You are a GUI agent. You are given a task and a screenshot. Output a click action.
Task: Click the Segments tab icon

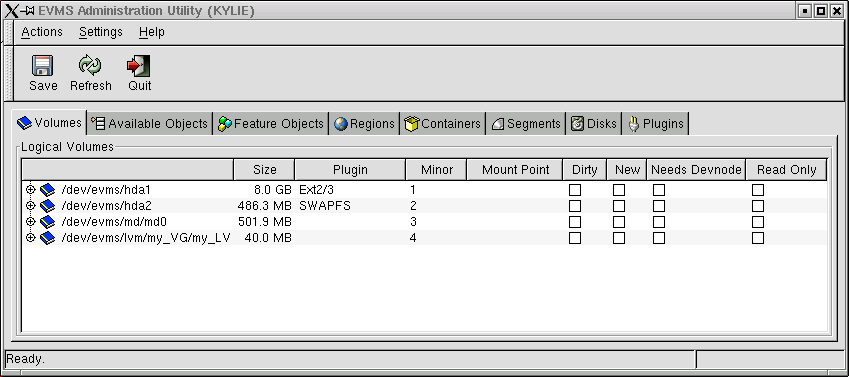click(x=498, y=124)
